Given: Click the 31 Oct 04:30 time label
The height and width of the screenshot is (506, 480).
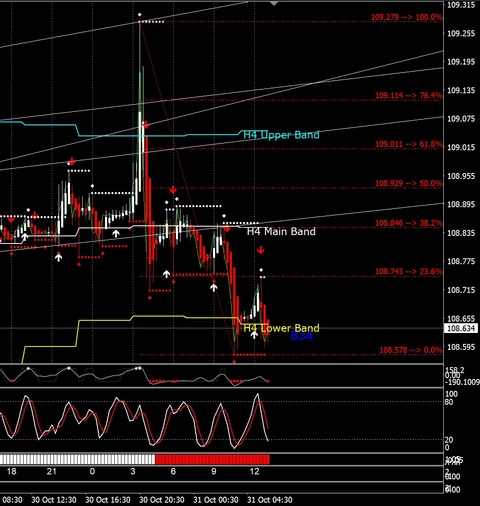Looking at the screenshot, I should pyautogui.click(x=270, y=500).
